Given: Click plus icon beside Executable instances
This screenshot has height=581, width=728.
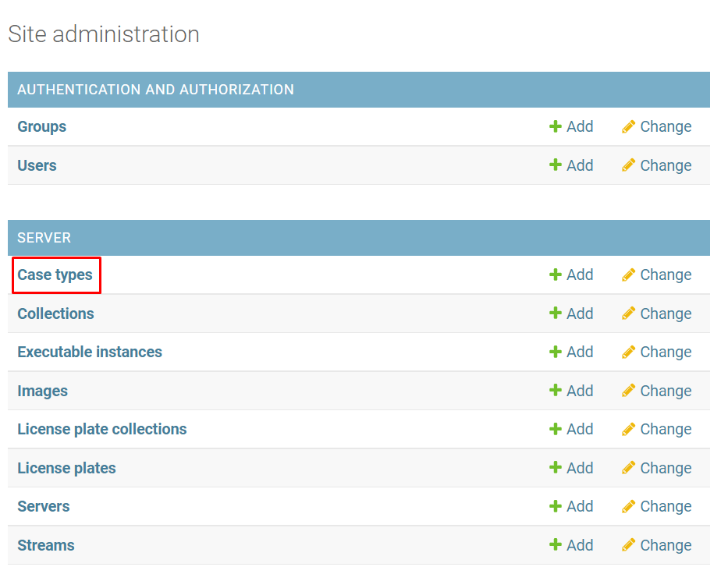Looking at the screenshot, I should pos(556,352).
